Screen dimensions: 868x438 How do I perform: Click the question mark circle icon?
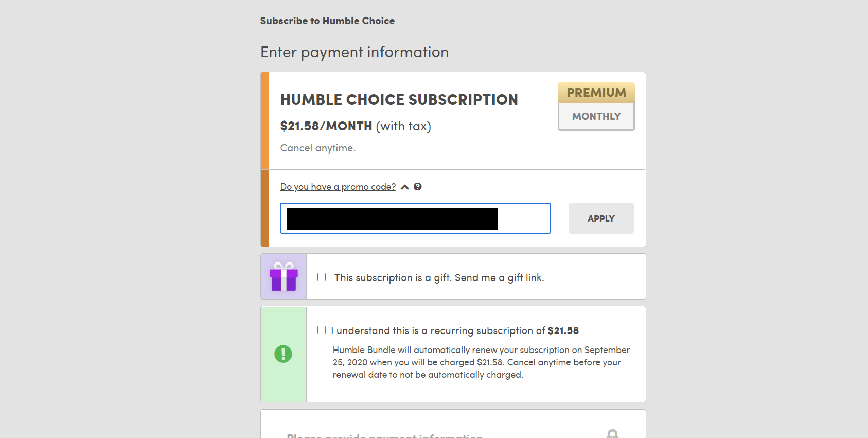(x=417, y=187)
